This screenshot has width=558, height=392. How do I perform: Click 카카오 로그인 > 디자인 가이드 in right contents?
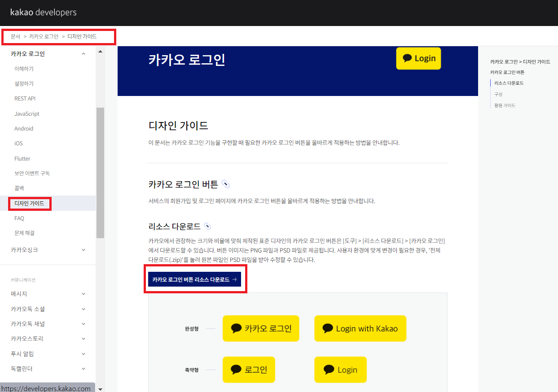pos(520,61)
